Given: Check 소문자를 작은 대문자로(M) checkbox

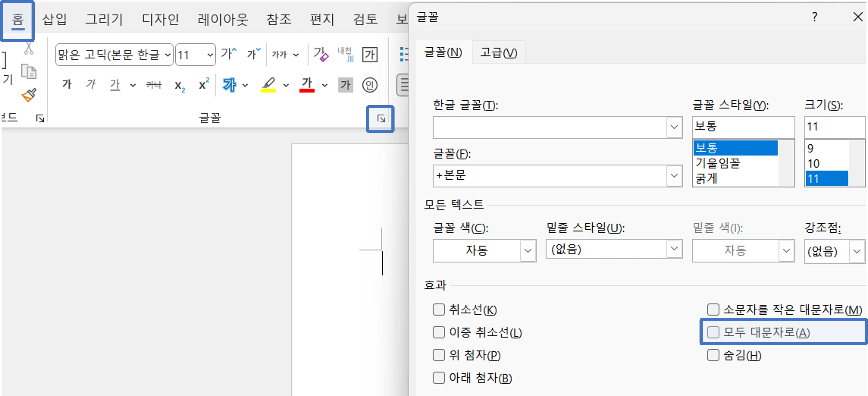Looking at the screenshot, I should click(x=713, y=309).
